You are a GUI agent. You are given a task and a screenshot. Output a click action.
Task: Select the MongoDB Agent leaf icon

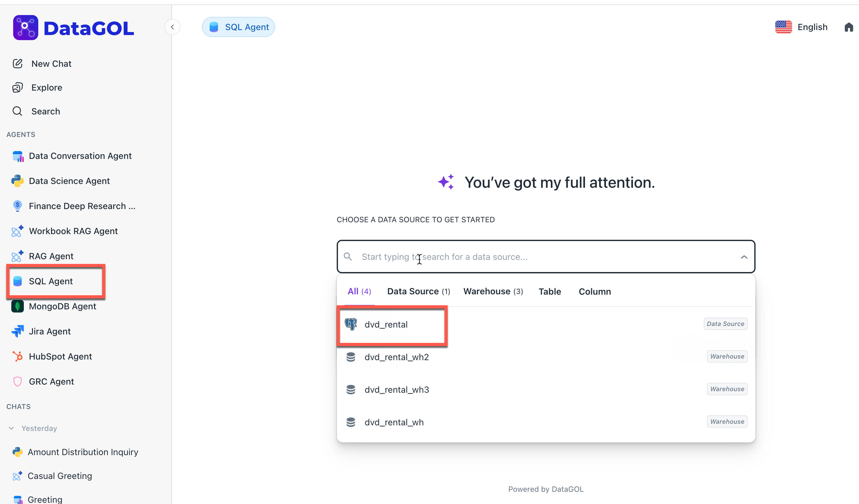coord(17,306)
